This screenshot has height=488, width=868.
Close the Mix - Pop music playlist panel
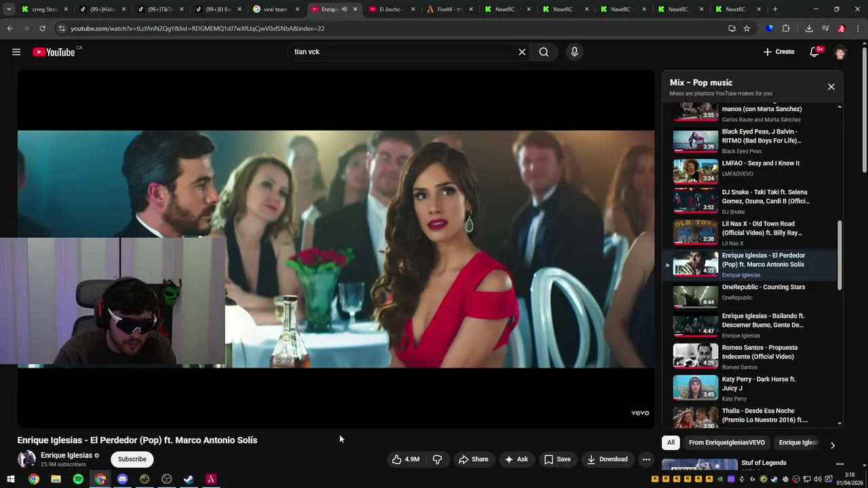(x=831, y=87)
